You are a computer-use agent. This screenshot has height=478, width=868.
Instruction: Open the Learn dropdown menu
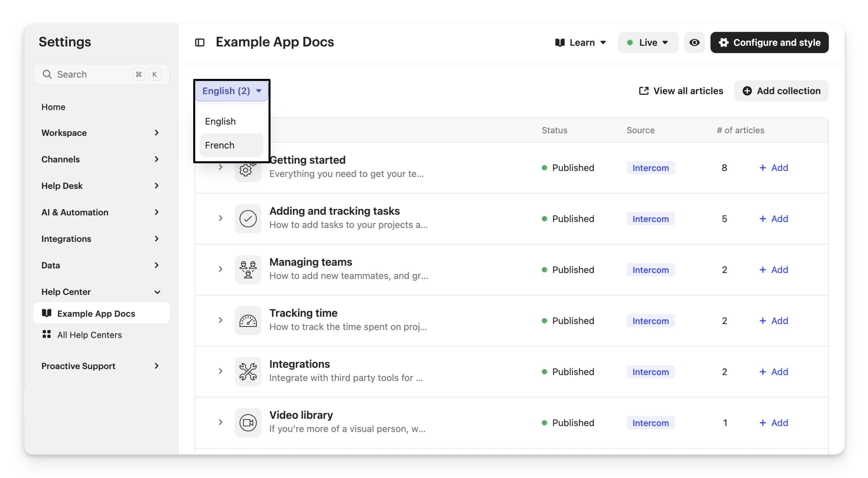pyautogui.click(x=581, y=42)
